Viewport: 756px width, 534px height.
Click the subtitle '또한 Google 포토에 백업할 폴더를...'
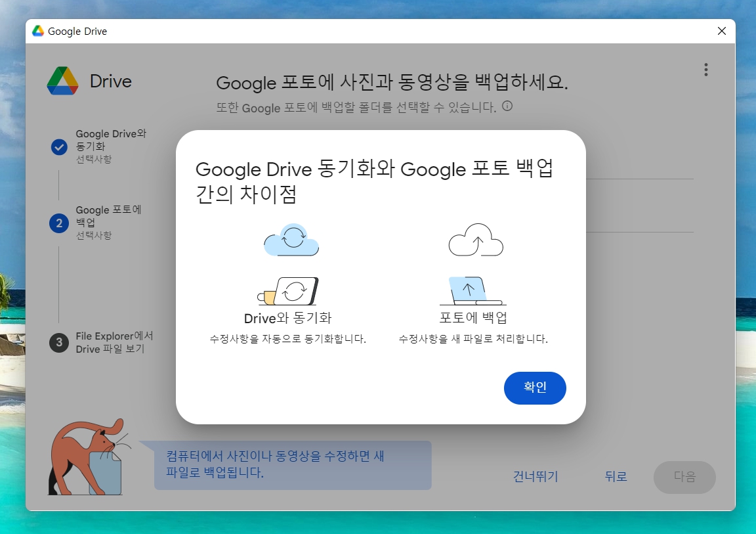tap(356, 107)
